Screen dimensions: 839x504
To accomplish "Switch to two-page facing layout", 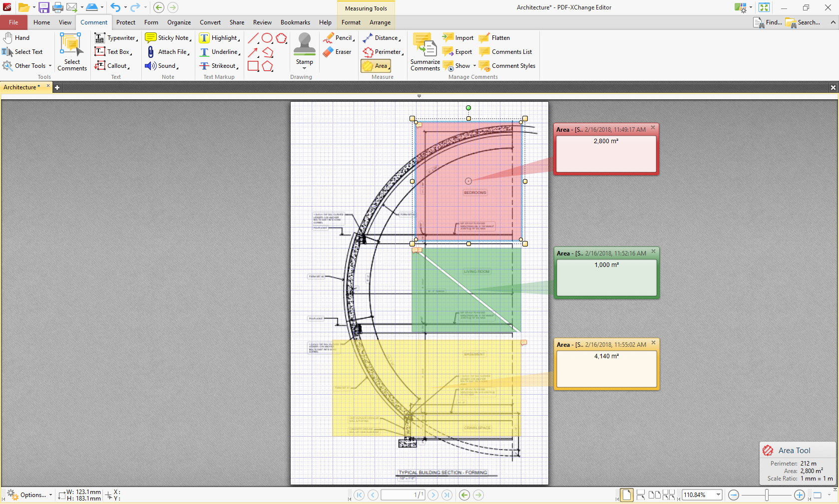I will point(654,495).
